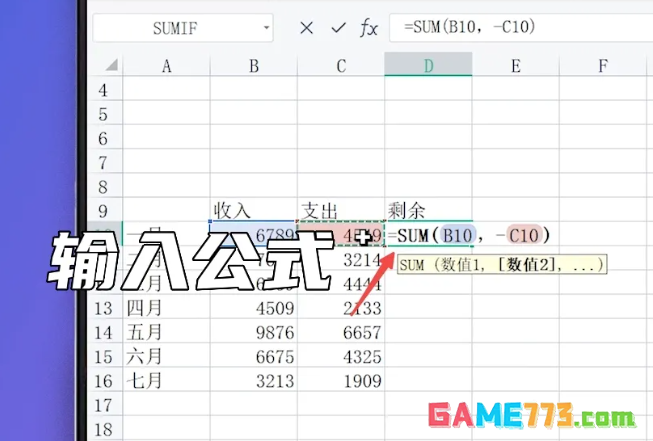This screenshot has height=441, width=653.
Task: Select row 4 header
Action: click(x=103, y=91)
